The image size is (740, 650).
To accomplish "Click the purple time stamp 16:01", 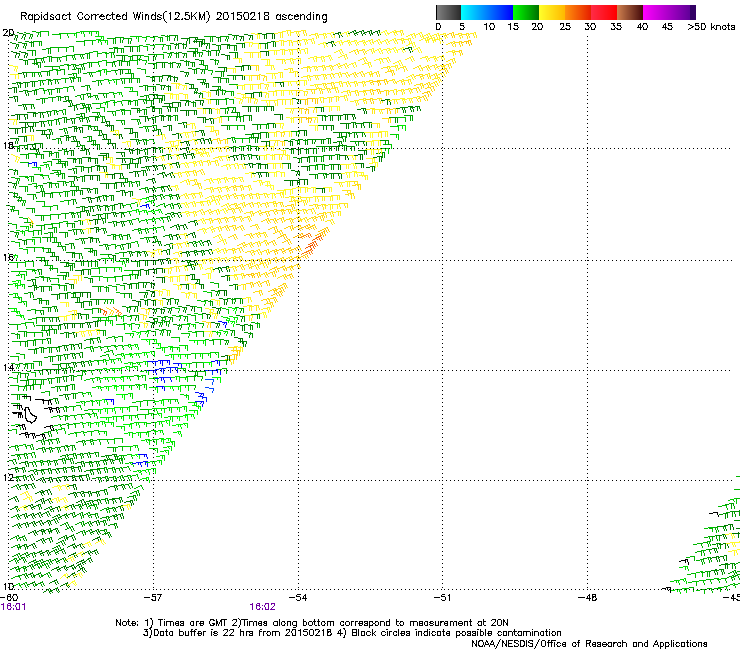I will (13, 607).
